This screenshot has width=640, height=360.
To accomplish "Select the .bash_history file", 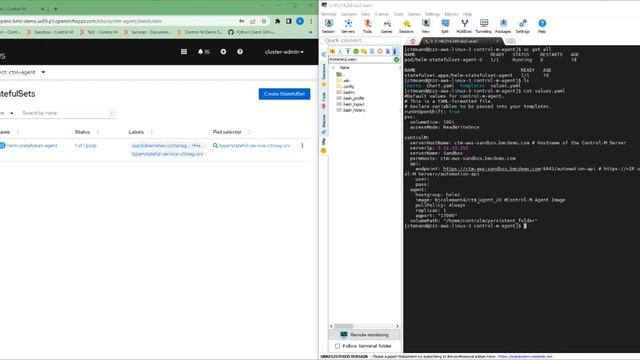I will tap(351, 110).
